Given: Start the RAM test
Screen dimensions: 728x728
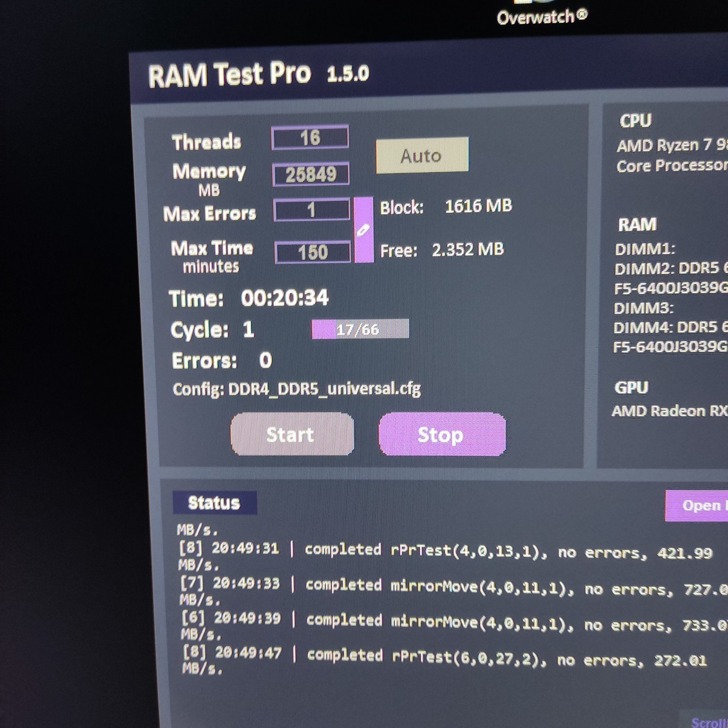Looking at the screenshot, I should [x=292, y=434].
